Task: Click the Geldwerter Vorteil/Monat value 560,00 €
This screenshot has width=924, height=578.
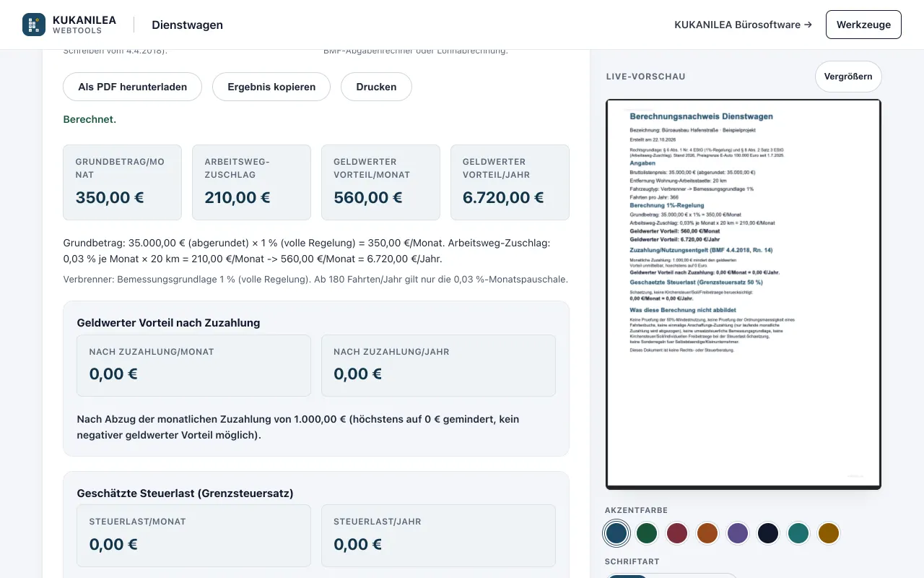Action: pyautogui.click(x=368, y=197)
